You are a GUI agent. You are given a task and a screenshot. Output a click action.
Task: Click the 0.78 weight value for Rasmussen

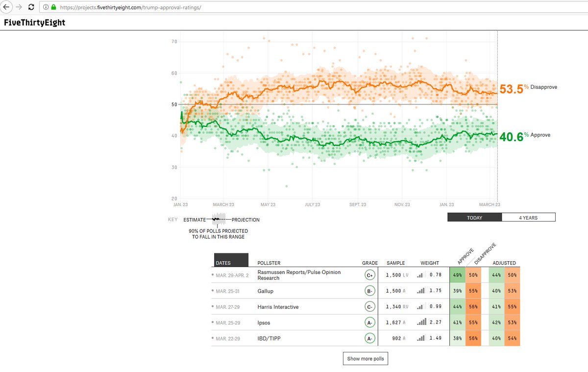[435, 275]
